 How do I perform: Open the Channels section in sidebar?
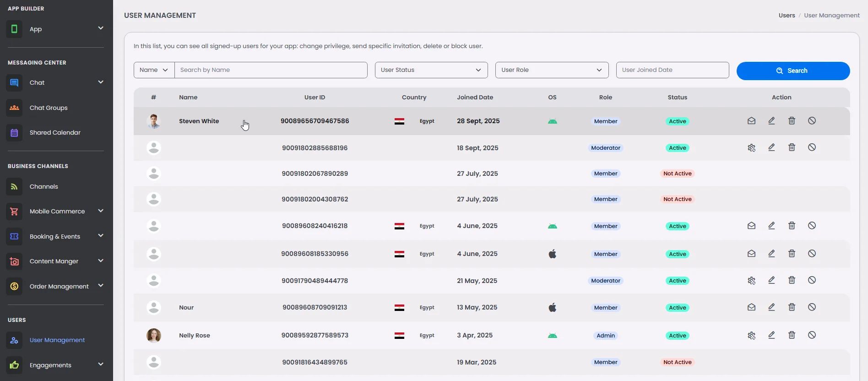(43, 187)
